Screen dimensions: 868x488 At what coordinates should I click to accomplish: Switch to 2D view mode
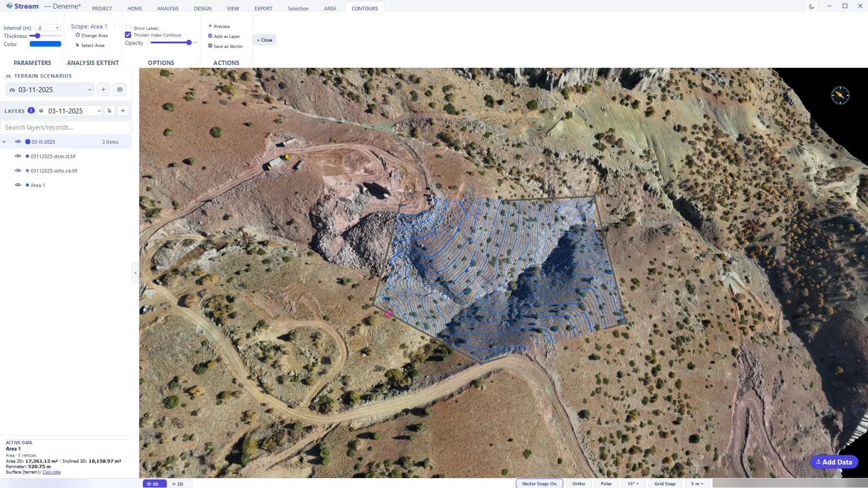178,484
